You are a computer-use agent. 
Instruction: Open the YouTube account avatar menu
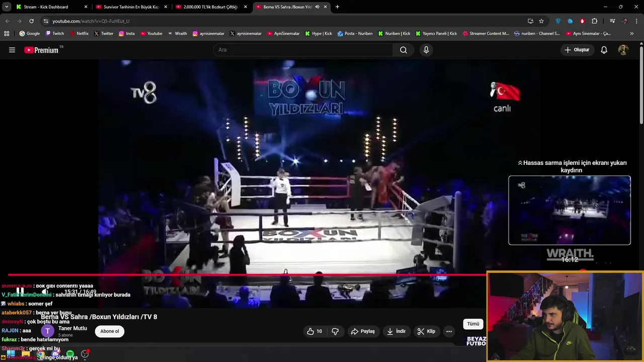[623, 50]
